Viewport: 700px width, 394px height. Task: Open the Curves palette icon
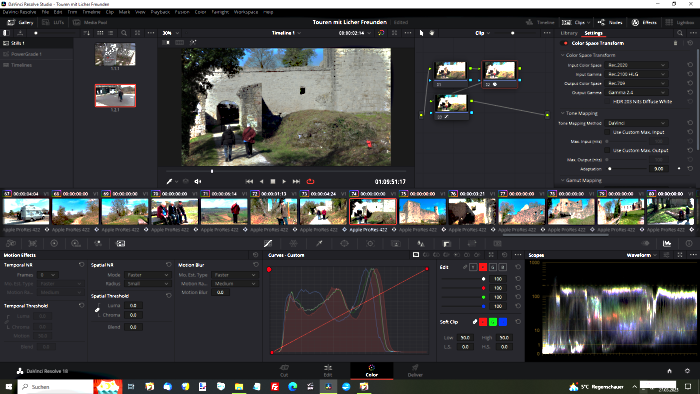pos(268,244)
